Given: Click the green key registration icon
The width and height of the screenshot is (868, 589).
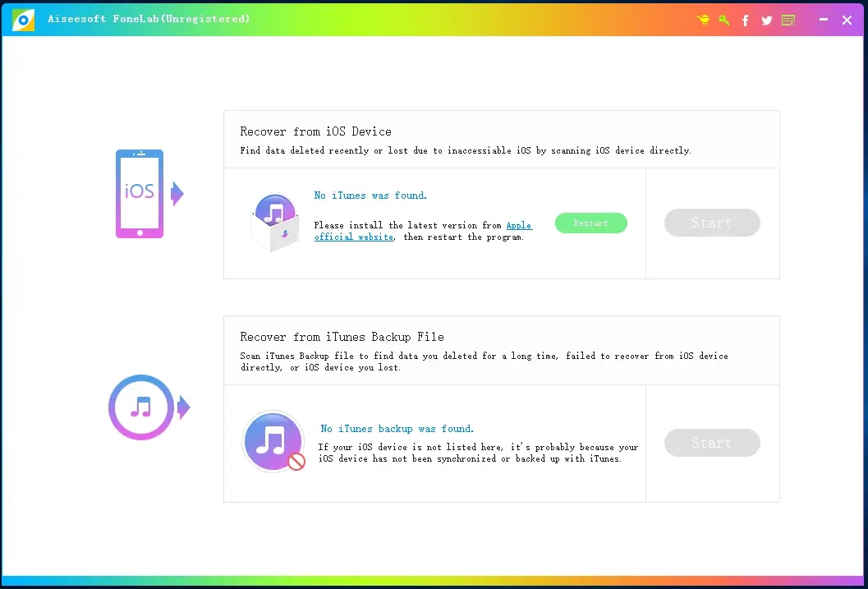Looking at the screenshot, I should [x=723, y=20].
